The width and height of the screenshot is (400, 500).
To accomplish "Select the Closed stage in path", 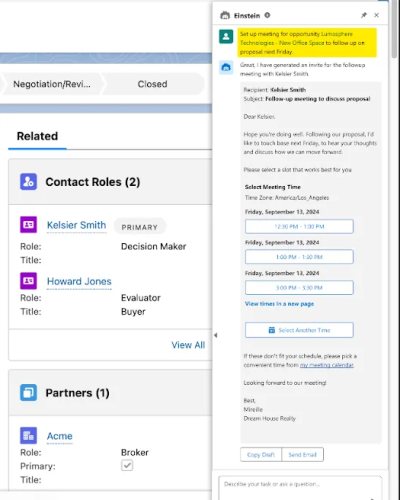I will click(x=153, y=84).
